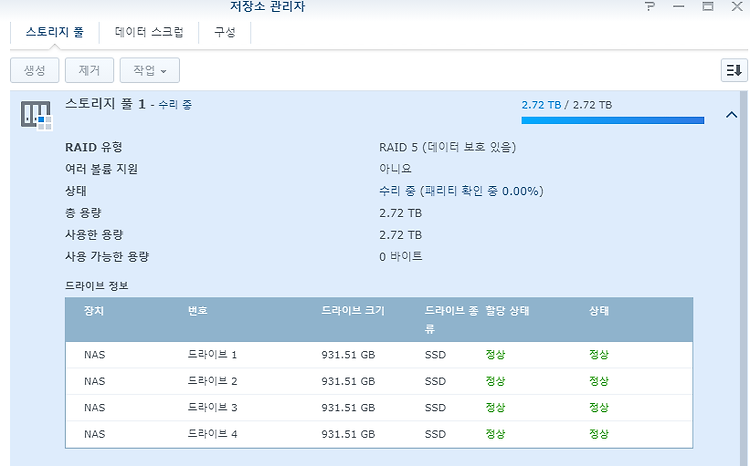Switch to the 구성 tab

(224, 32)
